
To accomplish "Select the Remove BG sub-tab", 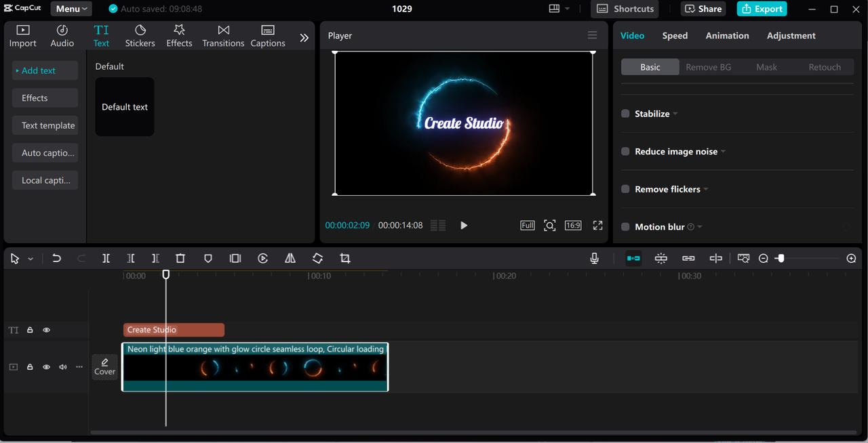I will tap(708, 67).
